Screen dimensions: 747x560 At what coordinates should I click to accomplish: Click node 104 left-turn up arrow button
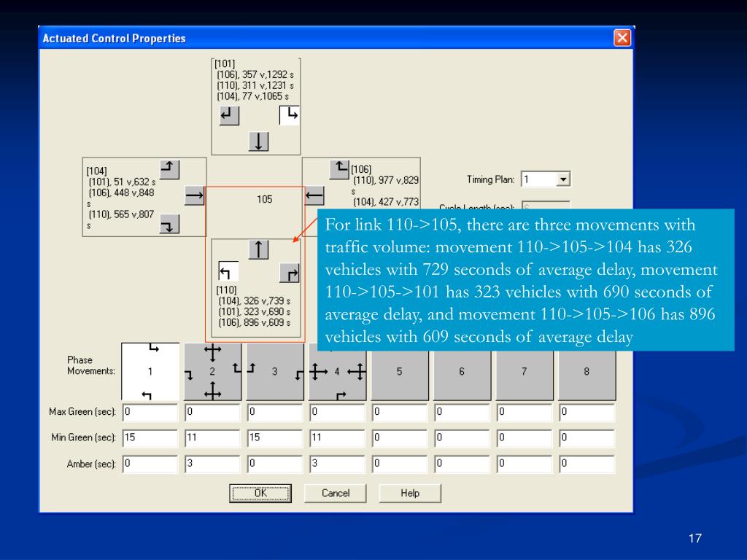[x=169, y=169]
